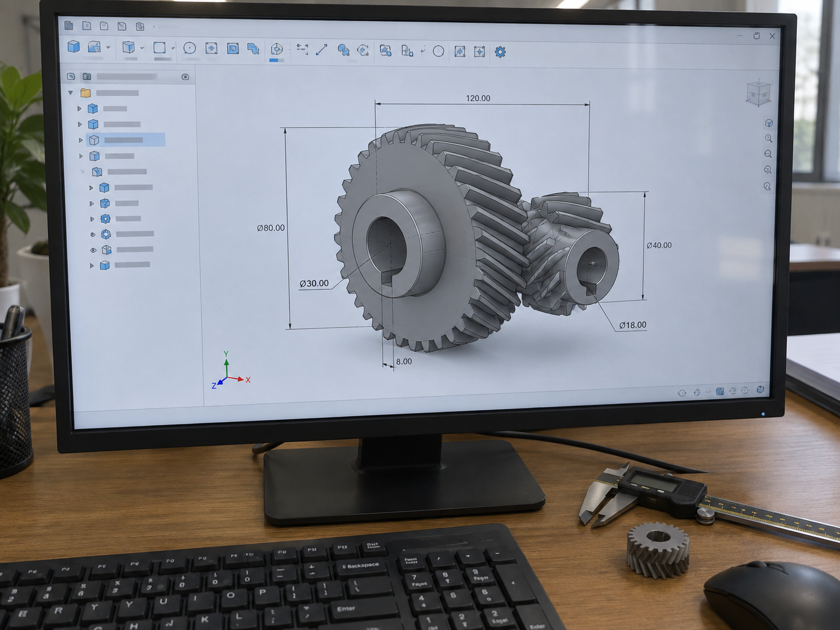Click the tree panel header round arrow button

(185, 77)
